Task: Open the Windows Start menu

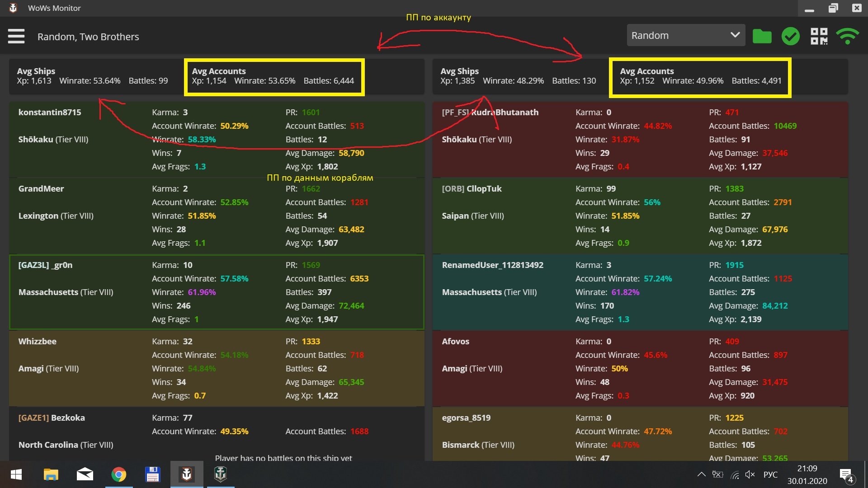Action: (16, 474)
